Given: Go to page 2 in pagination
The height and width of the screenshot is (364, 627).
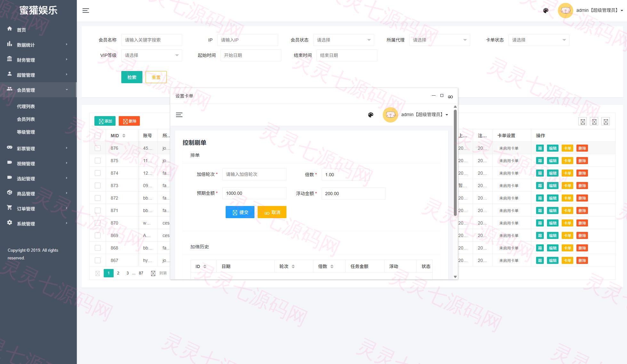Looking at the screenshot, I should coord(118,273).
